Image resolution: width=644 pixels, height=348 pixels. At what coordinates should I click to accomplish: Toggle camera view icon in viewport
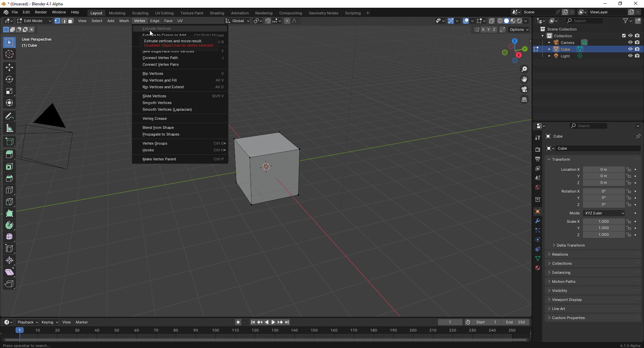(x=524, y=89)
